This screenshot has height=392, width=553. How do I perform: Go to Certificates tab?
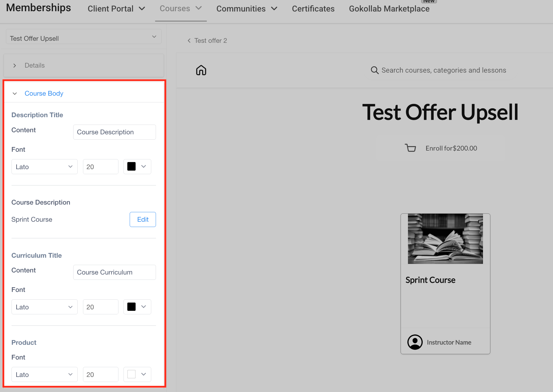pyautogui.click(x=313, y=9)
